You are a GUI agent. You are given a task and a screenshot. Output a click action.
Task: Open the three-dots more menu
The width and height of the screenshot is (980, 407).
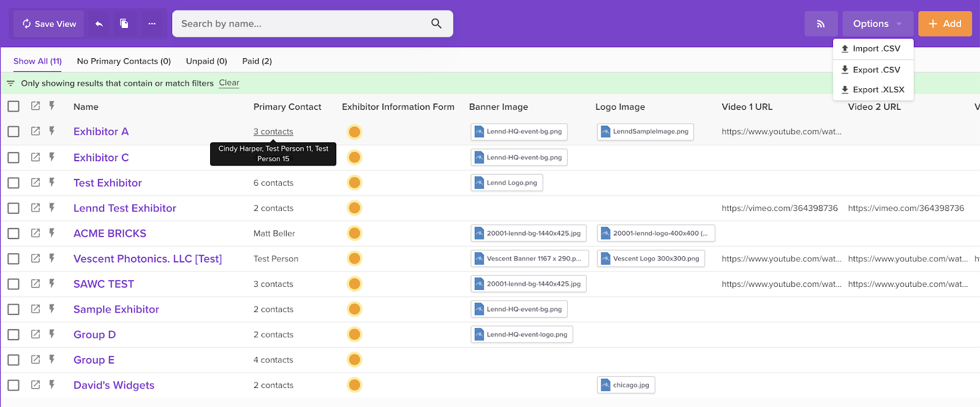[x=152, y=24]
